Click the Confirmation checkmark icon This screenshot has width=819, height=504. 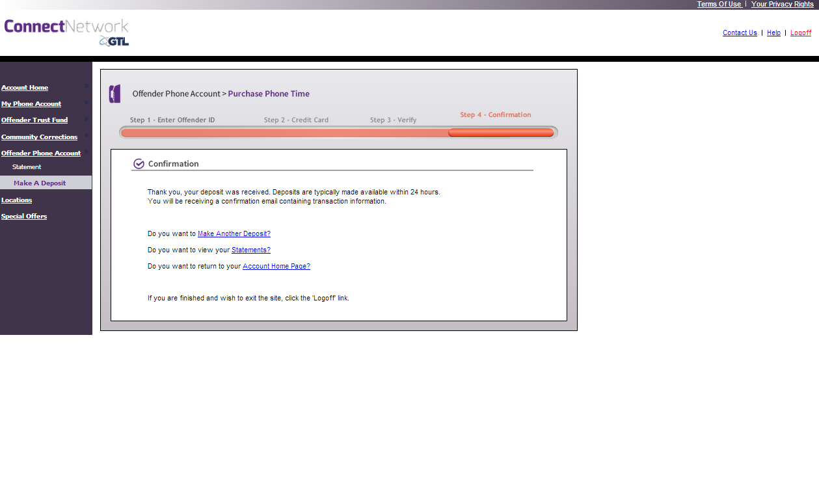139,164
